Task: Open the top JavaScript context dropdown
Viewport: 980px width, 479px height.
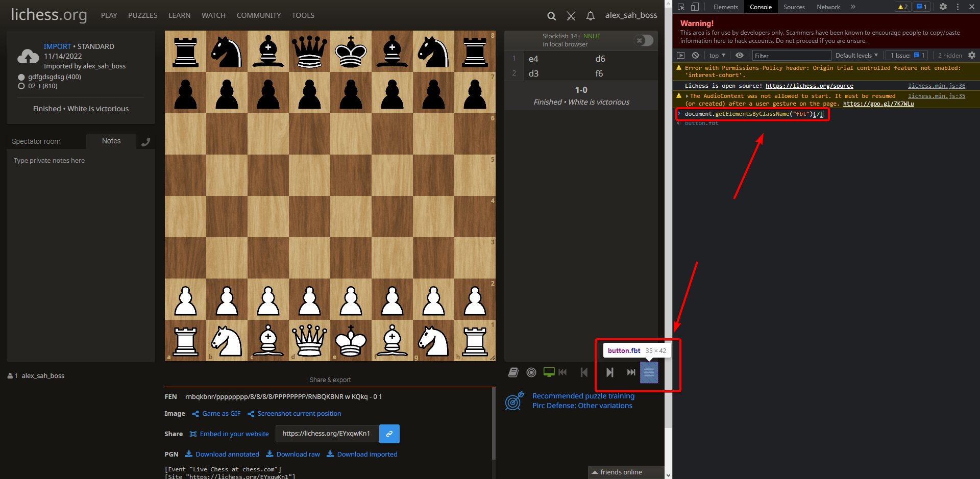Action: (717, 56)
